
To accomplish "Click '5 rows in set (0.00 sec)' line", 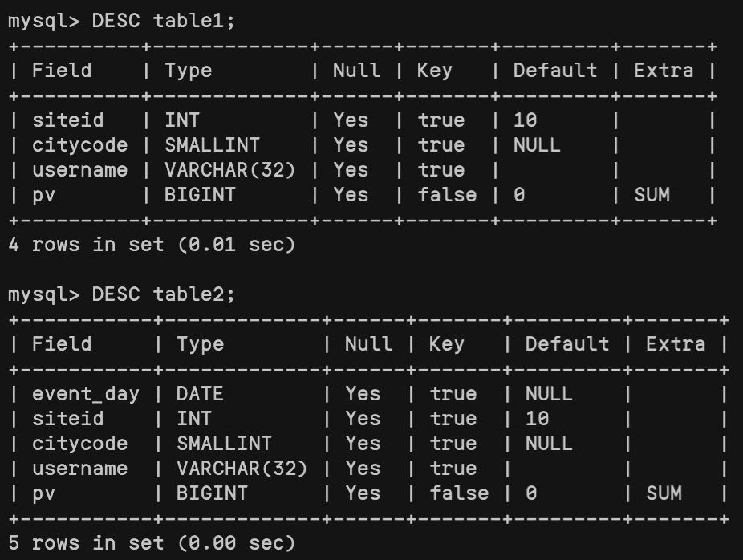I will tap(152, 543).
